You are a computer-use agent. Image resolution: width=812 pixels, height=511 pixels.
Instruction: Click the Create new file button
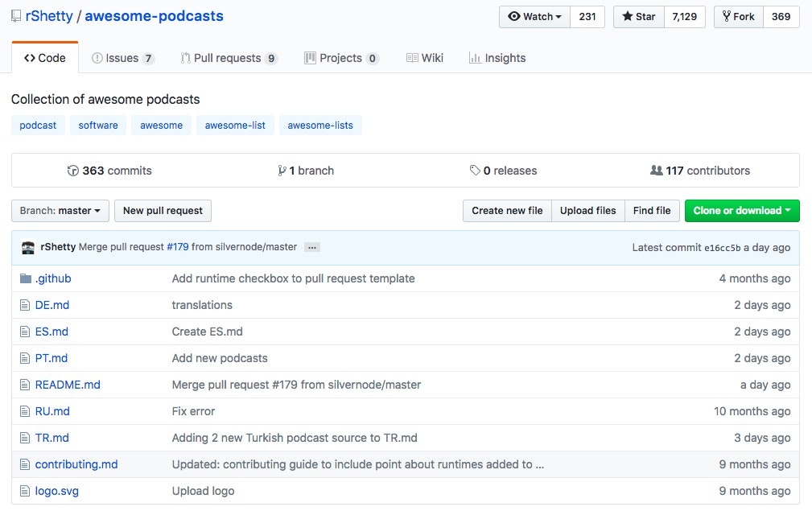pos(506,210)
